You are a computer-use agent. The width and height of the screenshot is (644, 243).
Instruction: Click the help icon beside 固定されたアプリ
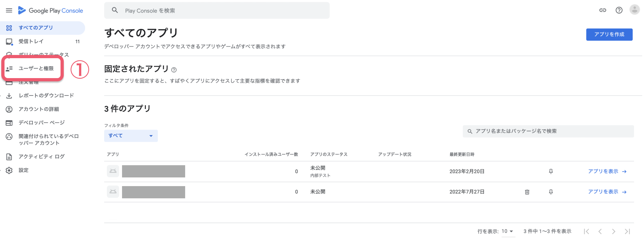pyautogui.click(x=174, y=70)
